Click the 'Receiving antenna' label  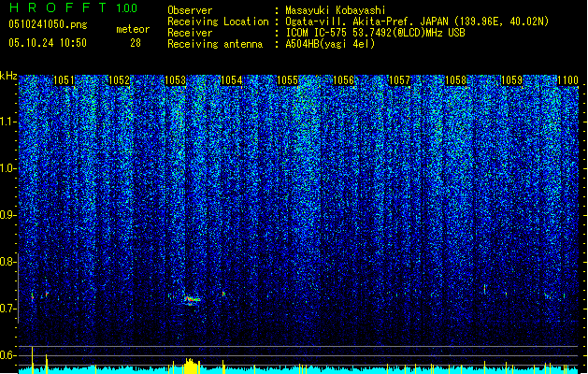coord(215,44)
